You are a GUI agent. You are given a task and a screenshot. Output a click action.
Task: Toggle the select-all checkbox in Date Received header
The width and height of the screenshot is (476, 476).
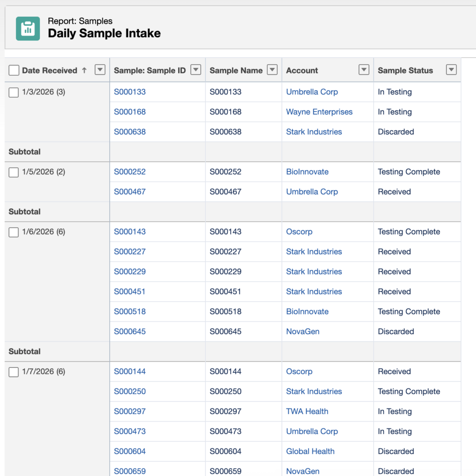coord(14,70)
